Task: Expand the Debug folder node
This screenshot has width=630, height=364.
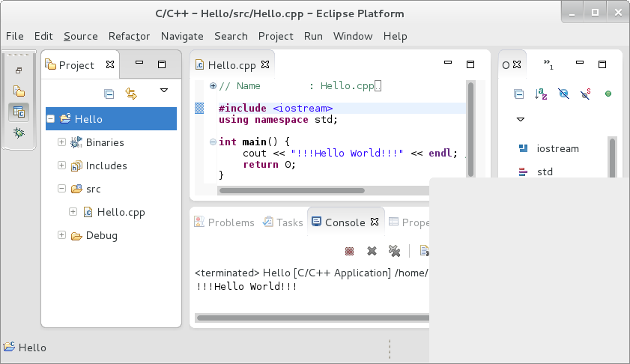Action: 61,235
